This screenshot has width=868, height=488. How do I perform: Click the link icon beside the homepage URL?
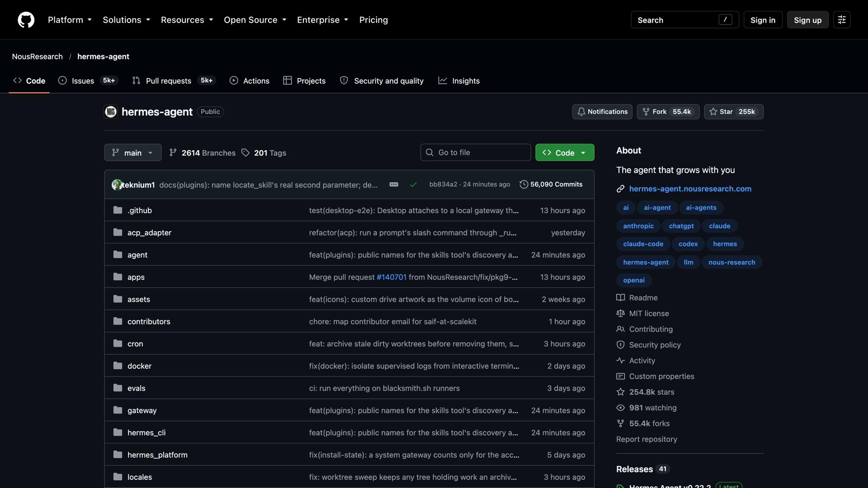620,189
